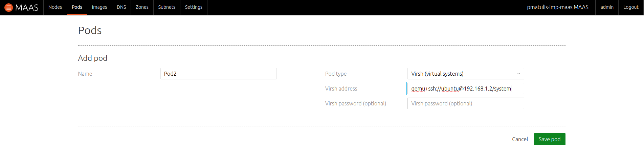Click the MAAS wordmark beside the logo

(x=27, y=7)
